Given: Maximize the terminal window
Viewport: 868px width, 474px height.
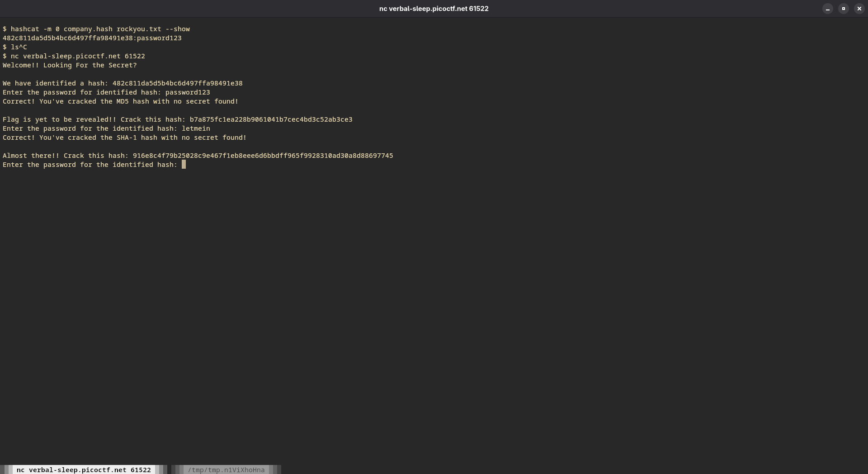Looking at the screenshot, I should pyautogui.click(x=843, y=9).
